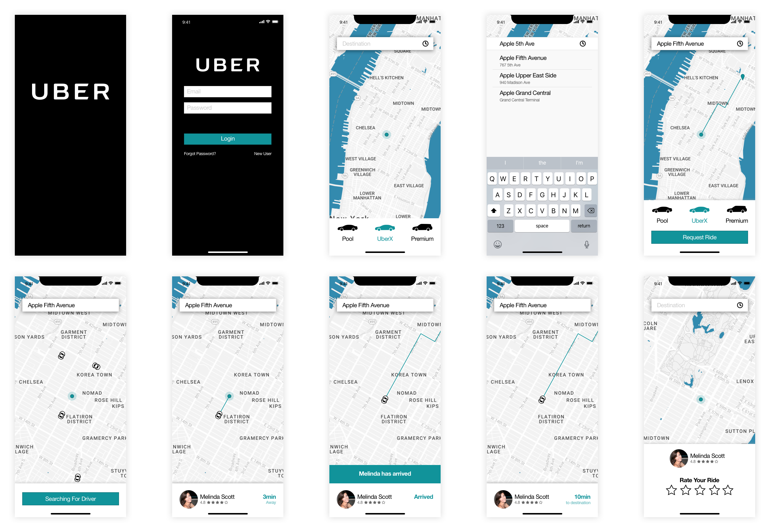The image size is (770, 532).
Task: Click Forgot Password link
Action: tap(201, 154)
